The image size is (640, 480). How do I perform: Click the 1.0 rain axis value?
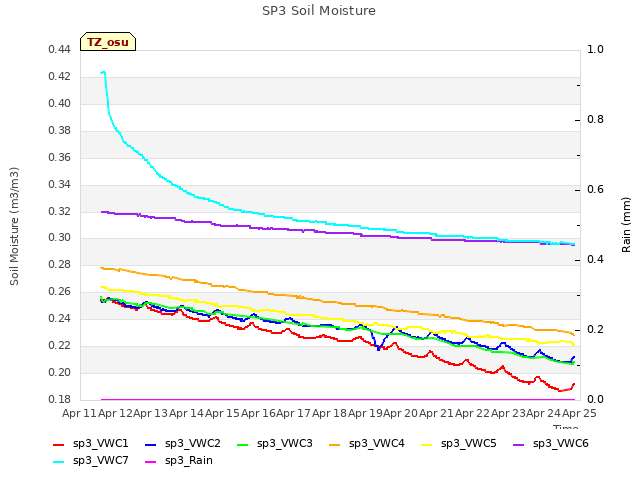595,50
